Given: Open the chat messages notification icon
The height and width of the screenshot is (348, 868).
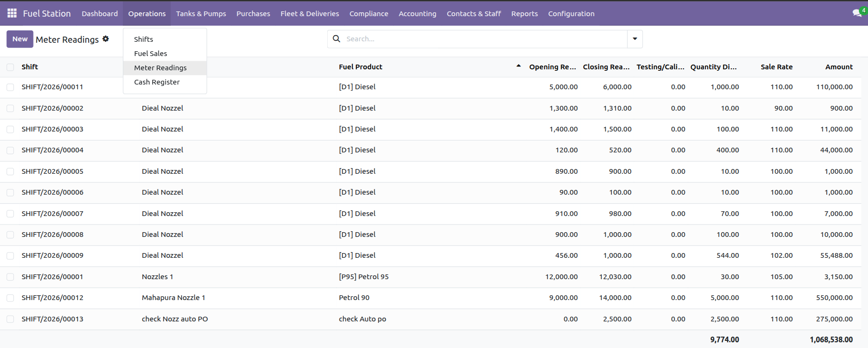Looking at the screenshot, I should tap(857, 13).
